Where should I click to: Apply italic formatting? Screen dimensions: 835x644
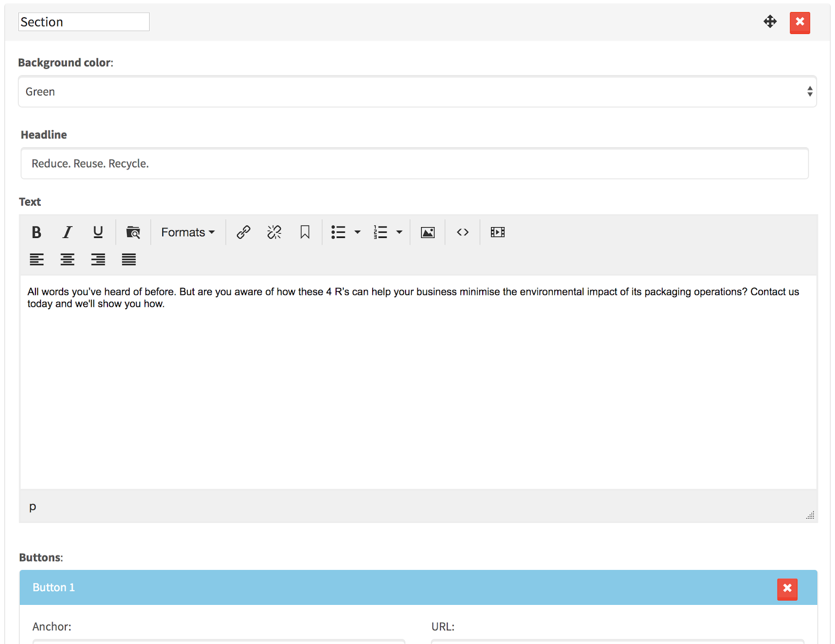(67, 232)
